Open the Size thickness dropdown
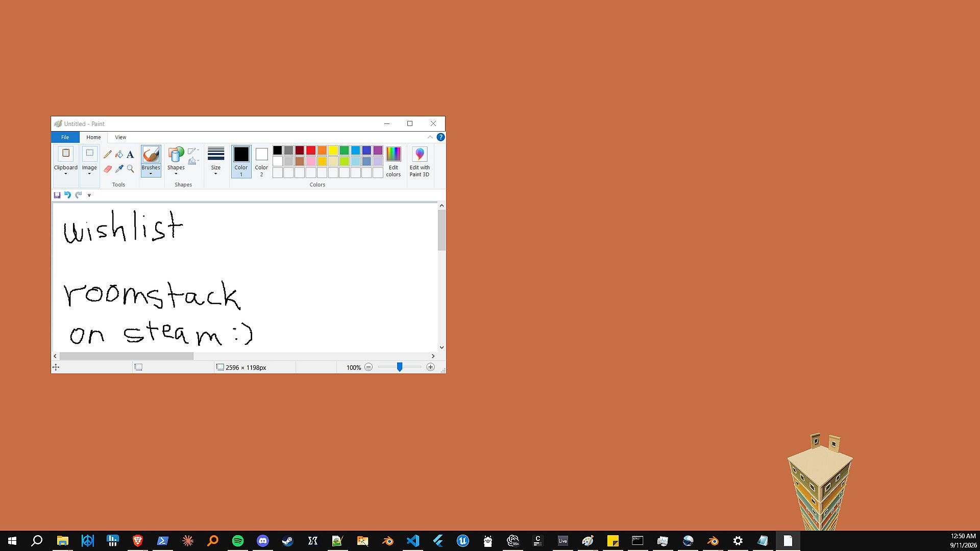The image size is (980, 551). tap(216, 161)
